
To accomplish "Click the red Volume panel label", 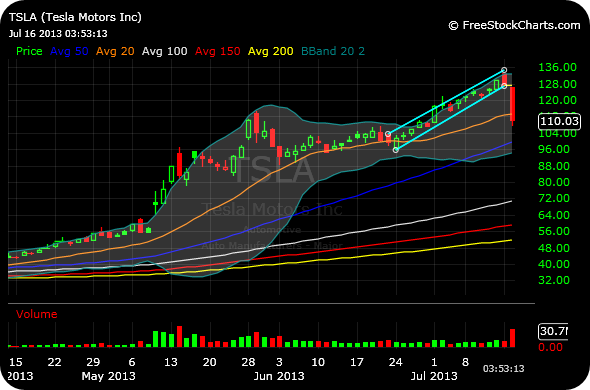I will (36, 314).
